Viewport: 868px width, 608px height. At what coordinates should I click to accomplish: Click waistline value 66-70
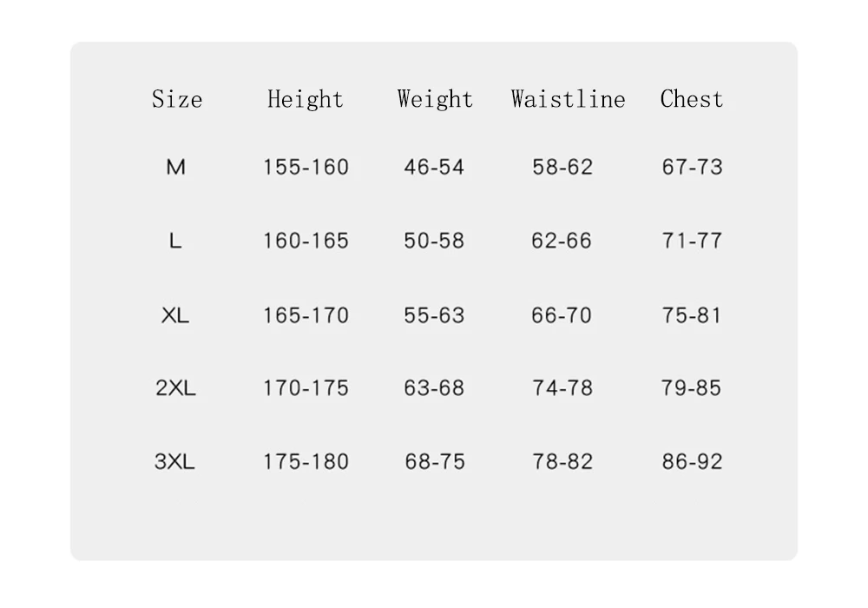coord(562,315)
